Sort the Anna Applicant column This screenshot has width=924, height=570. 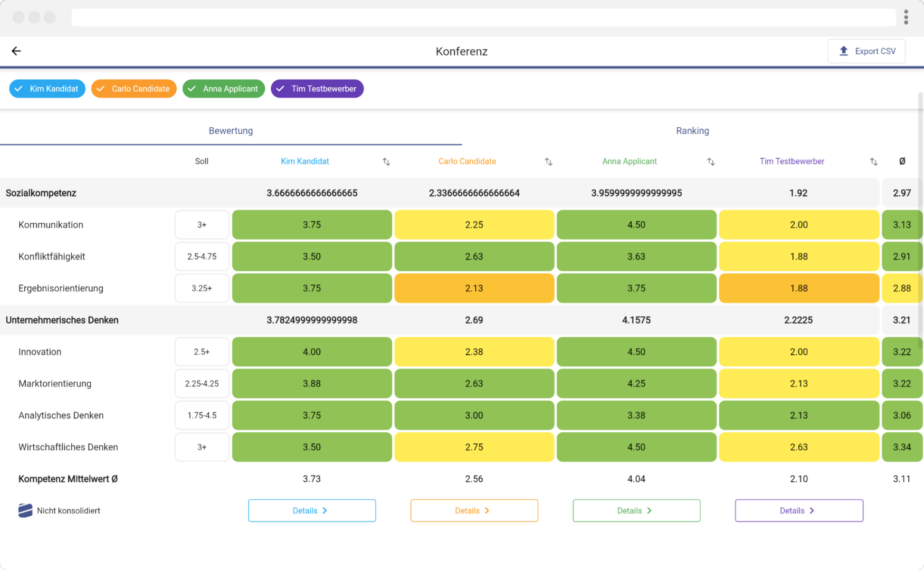pos(711,161)
